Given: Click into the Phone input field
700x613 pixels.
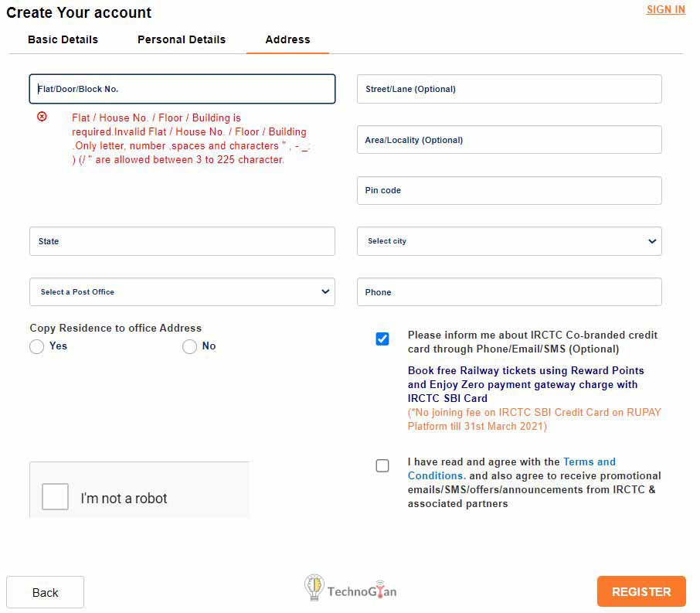Looking at the screenshot, I should click(509, 292).
